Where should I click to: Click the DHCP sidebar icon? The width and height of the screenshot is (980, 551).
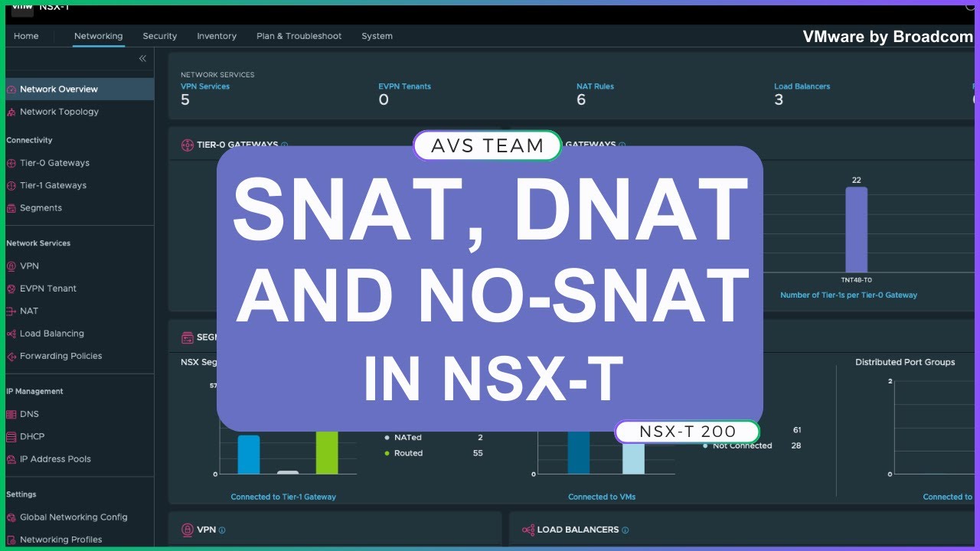11,437
